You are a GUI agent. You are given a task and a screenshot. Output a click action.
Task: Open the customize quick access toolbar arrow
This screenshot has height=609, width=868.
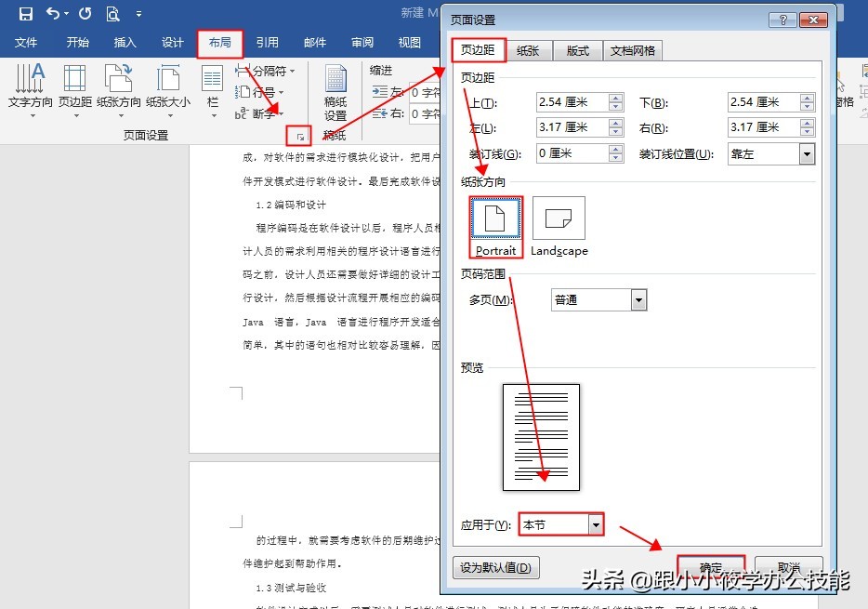tap(138, 14)
